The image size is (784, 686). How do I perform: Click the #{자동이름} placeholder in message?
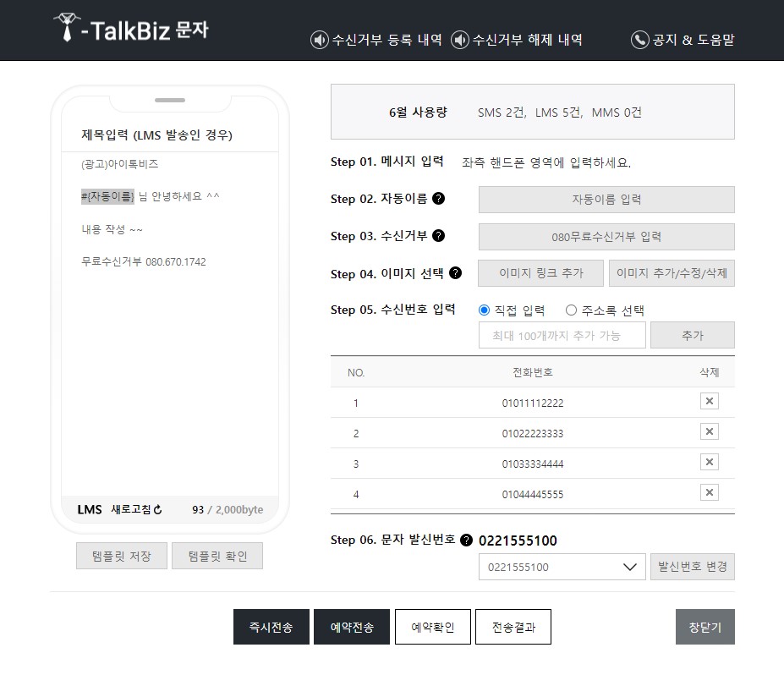pyautogui.click(x=107, y=196)
